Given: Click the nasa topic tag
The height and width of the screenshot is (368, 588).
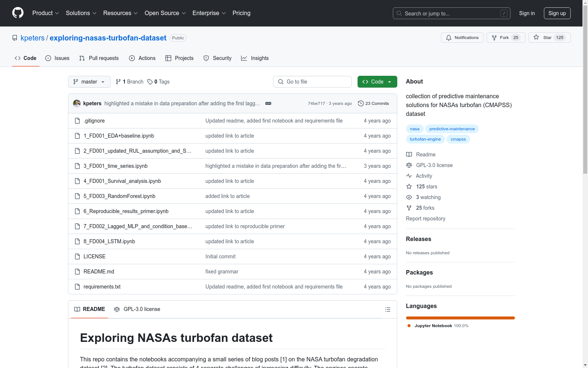Looking at the screenshot, I should click(415, 129).
